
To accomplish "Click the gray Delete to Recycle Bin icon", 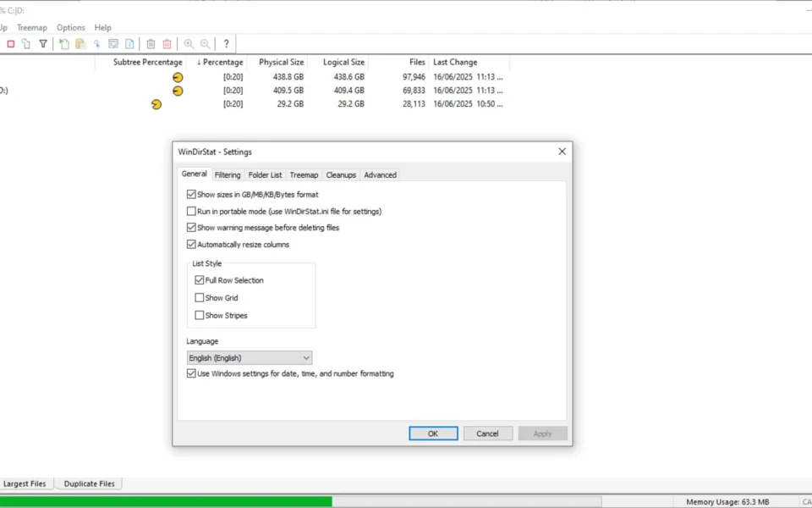I will point(151,44).
